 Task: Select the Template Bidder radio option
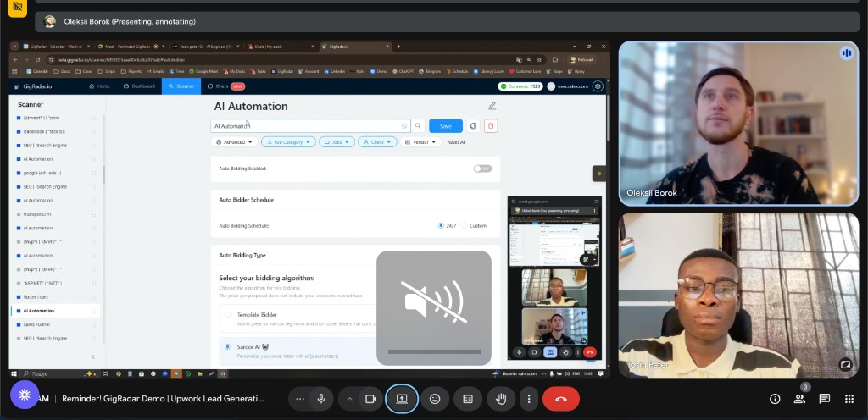click(x=227, y=314)
